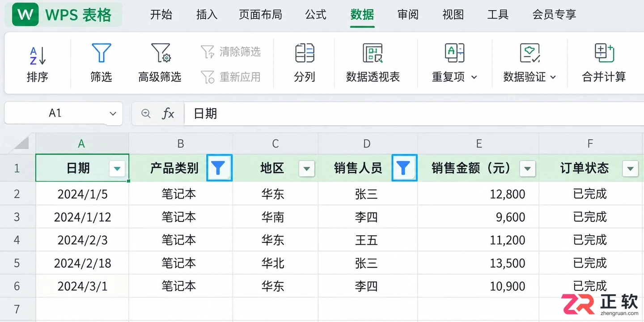This screenshot has width=644, height=322.
Task: Click cell with date 2024/2/3
Action: coord(82,240)
